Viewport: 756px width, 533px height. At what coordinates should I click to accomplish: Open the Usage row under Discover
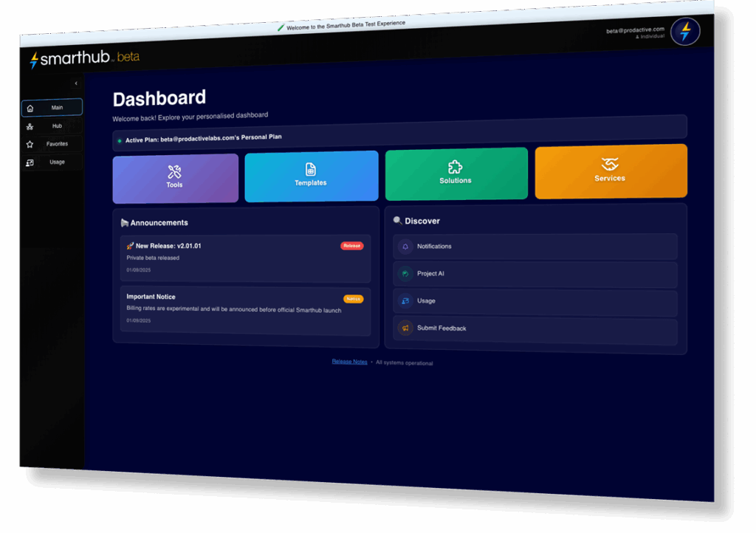(535, 301)
